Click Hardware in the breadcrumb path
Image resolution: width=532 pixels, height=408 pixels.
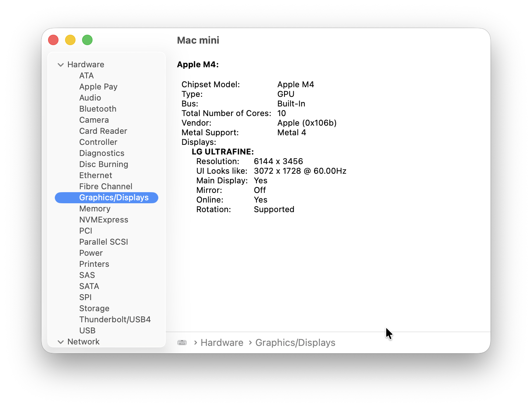point(222,343)
